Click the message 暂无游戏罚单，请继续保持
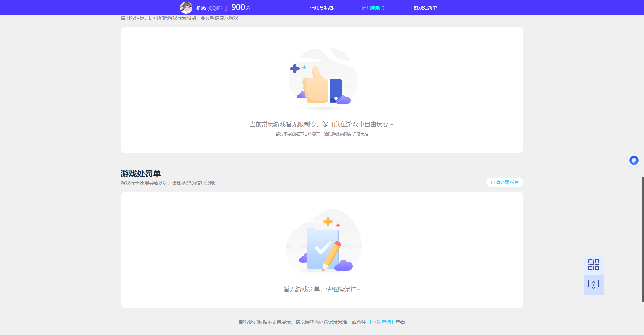This screenshot has height=335, width=644. pos(322,289)
